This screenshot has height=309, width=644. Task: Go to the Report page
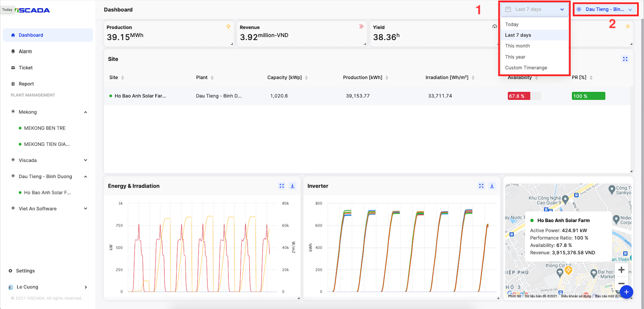(26, 84)
